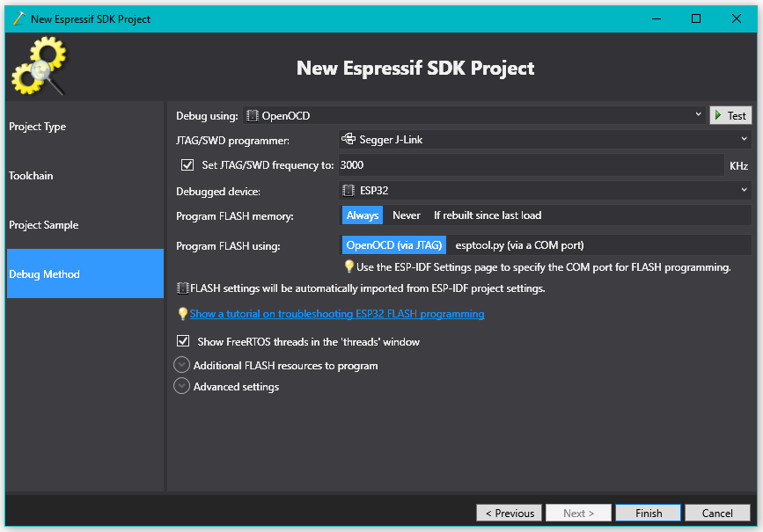This screenshot has width=763, height=532.
Task: Click the Finish button
Action: (x=649, y=513)
